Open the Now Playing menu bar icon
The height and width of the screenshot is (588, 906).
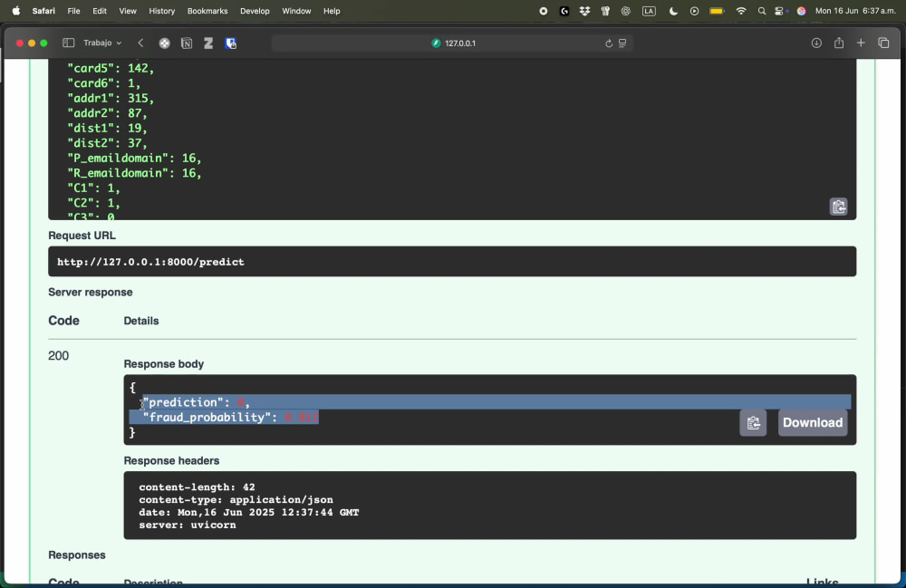[695, 11]
